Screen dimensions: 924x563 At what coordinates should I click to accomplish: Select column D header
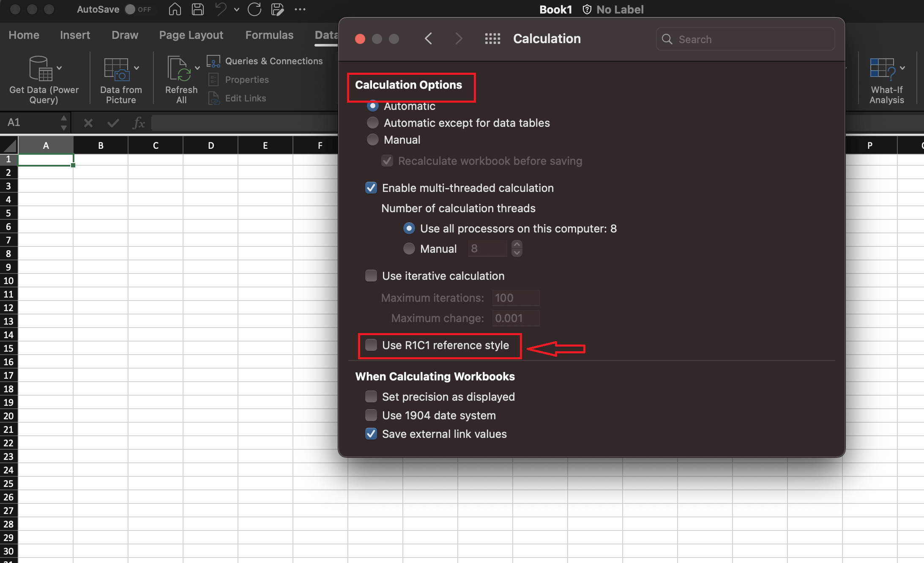pyautogui.click(x=210, y=145)
